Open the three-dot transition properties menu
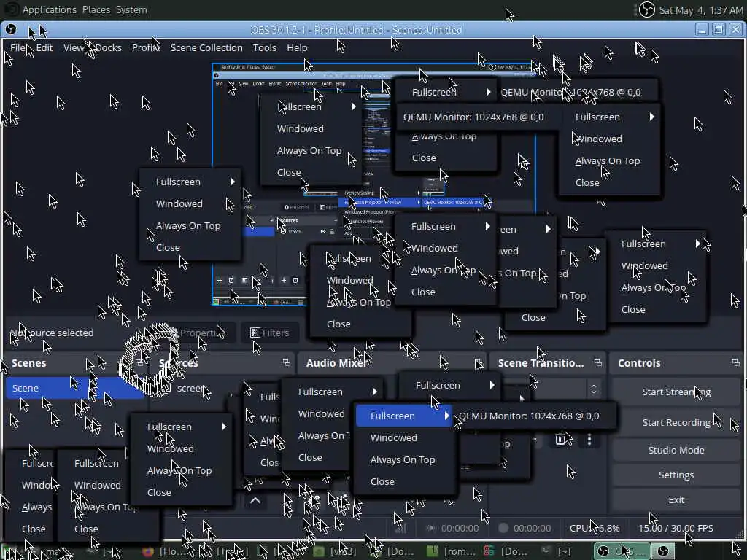Screen dimensions: 747x560 click(589, 439)
